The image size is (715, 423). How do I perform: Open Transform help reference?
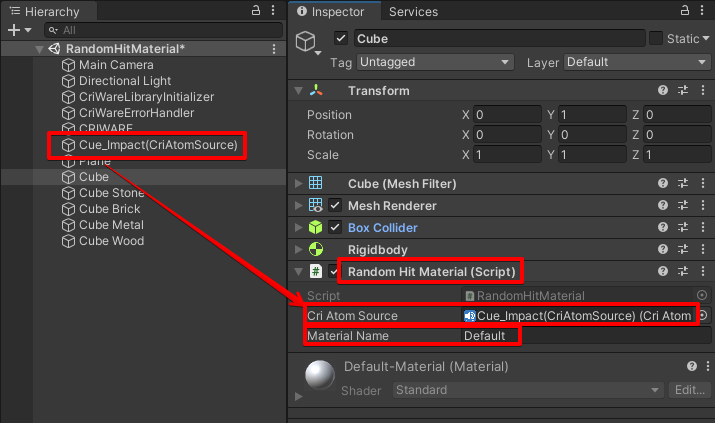tap(663, 90)
